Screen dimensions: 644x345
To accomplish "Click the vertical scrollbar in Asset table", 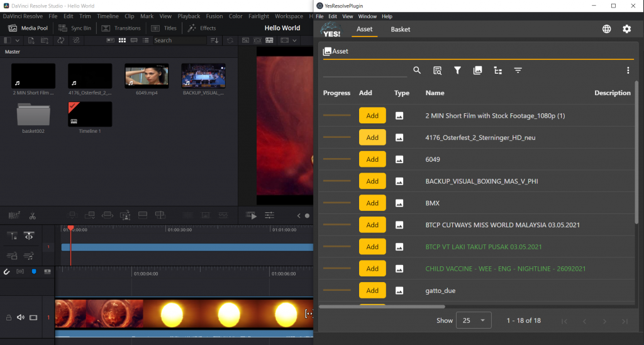I will [636, 152].
